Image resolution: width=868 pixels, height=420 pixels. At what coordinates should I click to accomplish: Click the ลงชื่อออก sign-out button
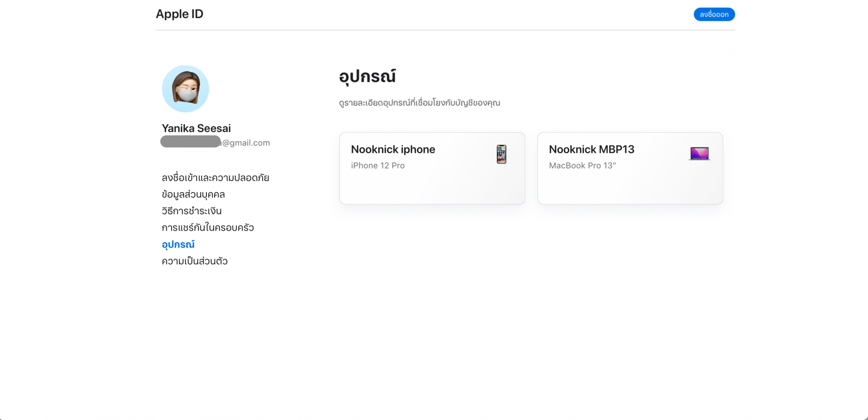[714, 14]
